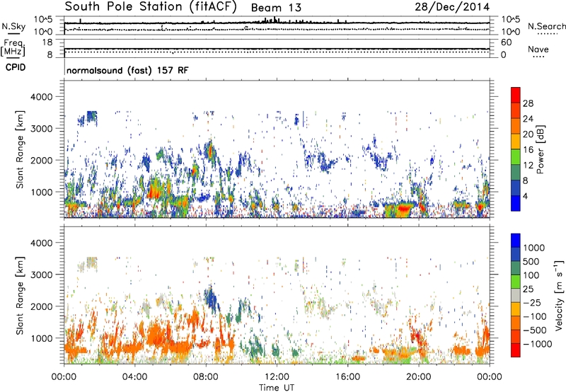
Task: Click the "04:00" time axis label
Action: pyautogui.click(x=134, y=377)
